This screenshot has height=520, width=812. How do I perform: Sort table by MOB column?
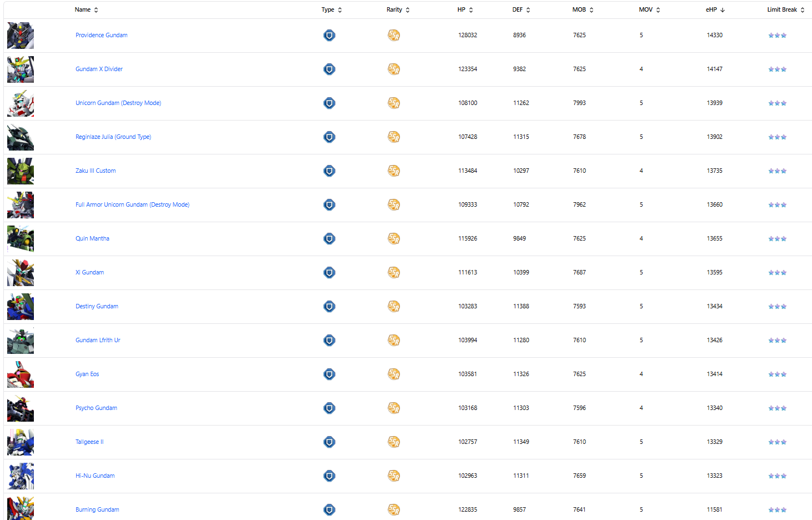pos(583,10)
